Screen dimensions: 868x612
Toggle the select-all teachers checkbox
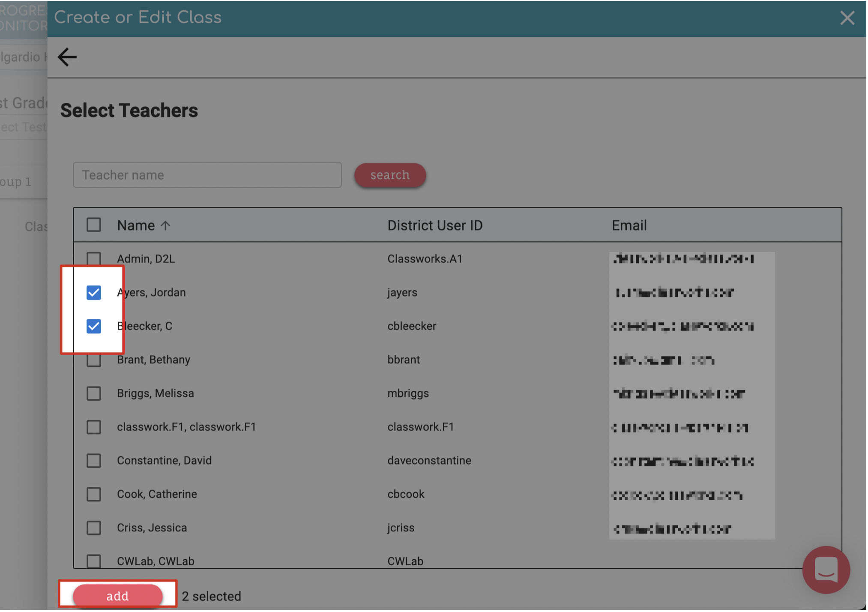(x=94, y=225)
